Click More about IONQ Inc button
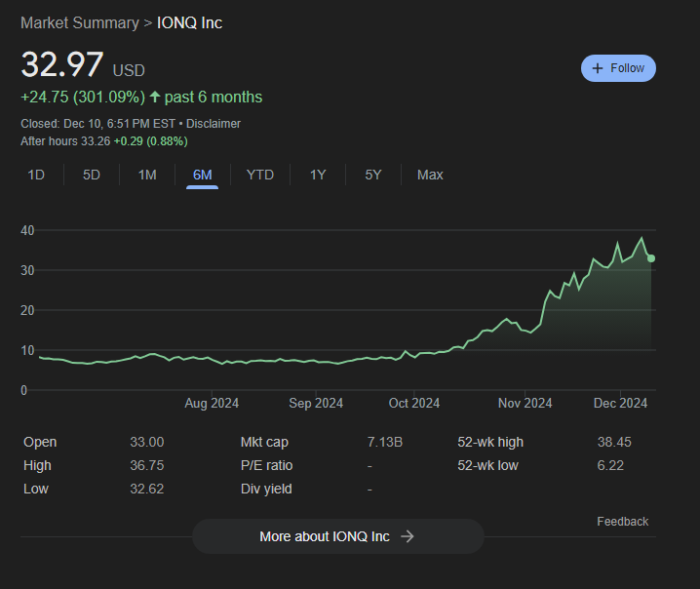 (x=338, y=536)
